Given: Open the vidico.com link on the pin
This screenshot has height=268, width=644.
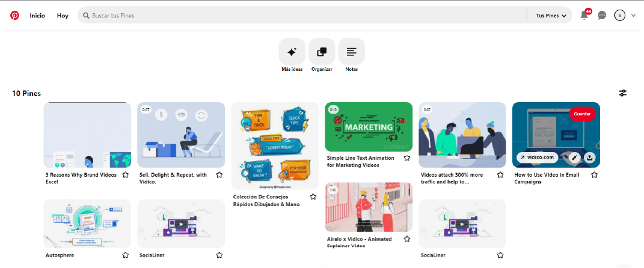Looking at the screenshot, I should click(537, 157).
